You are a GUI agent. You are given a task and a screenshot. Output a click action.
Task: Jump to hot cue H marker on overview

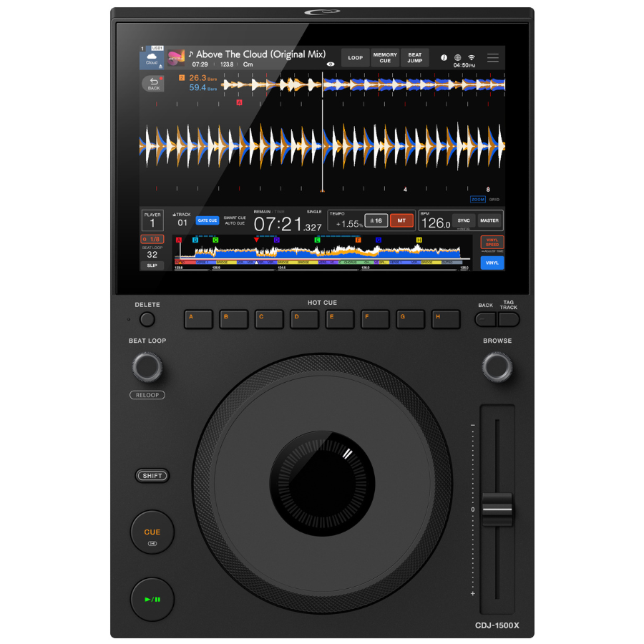(419, 240)
